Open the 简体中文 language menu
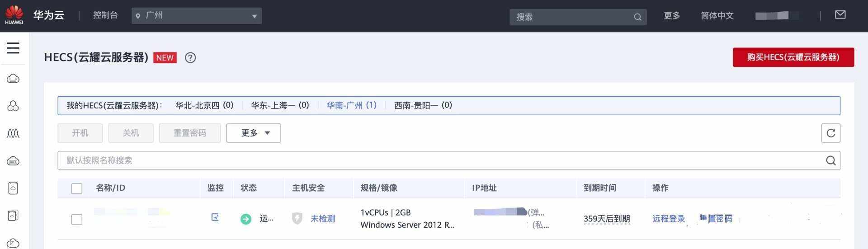 [x=717, y=16]
